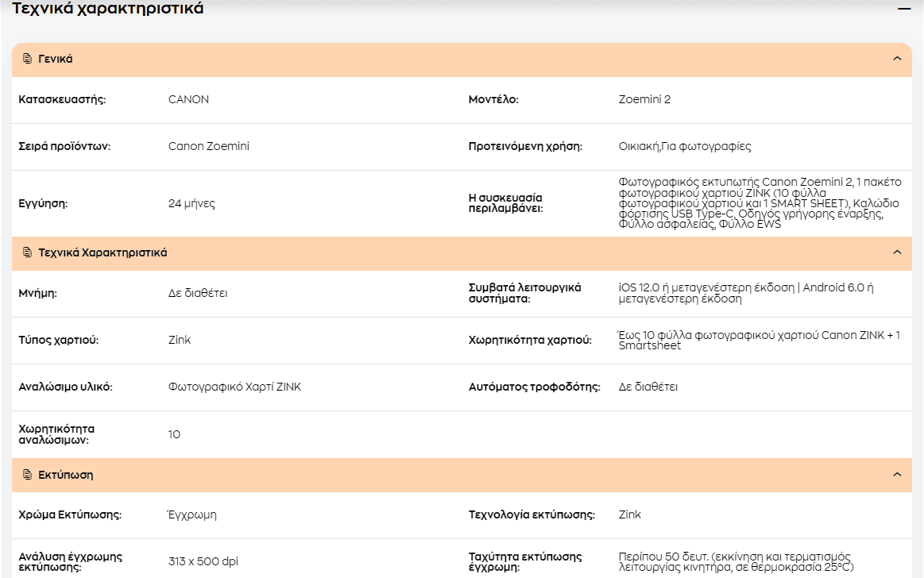Click the Γενικά section header label
Viewport: 924px width, 578px height.
click(x=56, y=59)
